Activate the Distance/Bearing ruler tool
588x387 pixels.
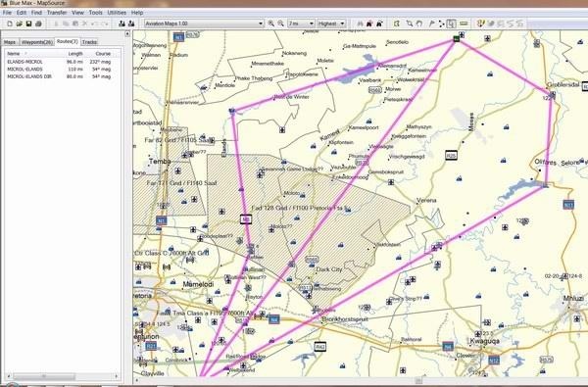point(464,24)
